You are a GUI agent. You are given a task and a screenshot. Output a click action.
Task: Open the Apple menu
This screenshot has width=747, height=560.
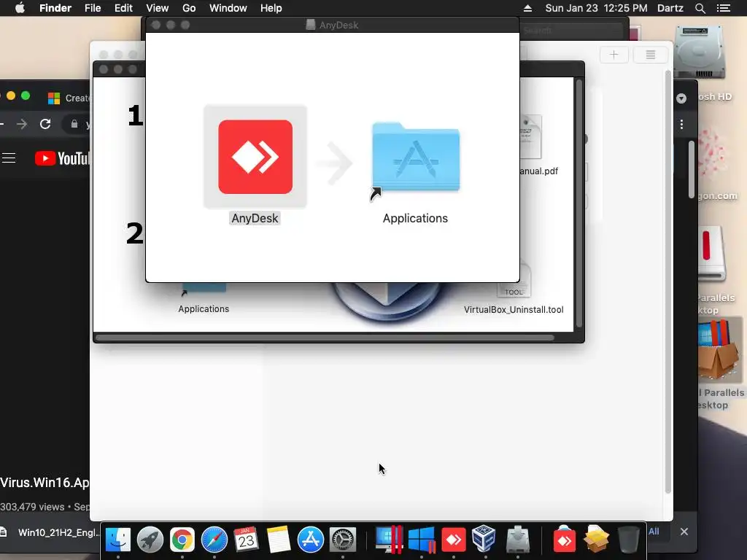click(x=20, y=8)
